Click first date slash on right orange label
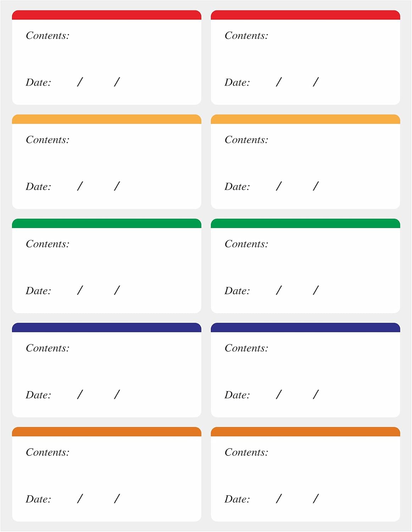The height and width of the screenshot is (532, 412). point(279,499)
